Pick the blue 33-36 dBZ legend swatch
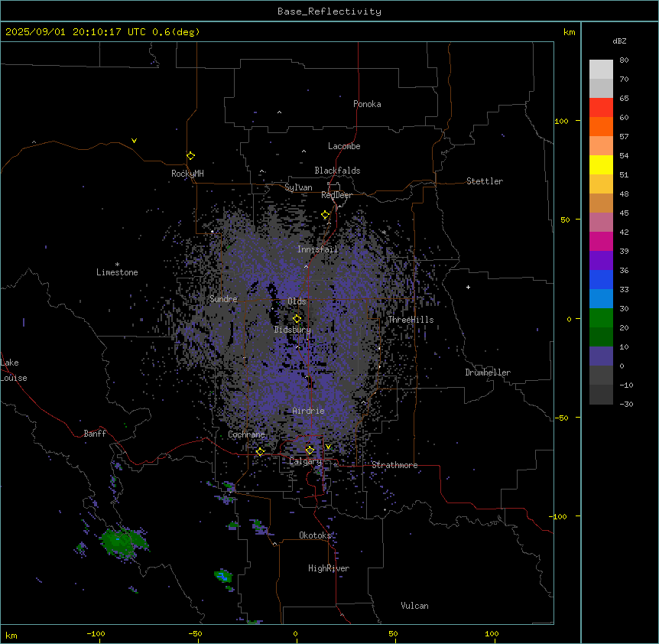This screenshot has width=659, height=644. (601, 279)
